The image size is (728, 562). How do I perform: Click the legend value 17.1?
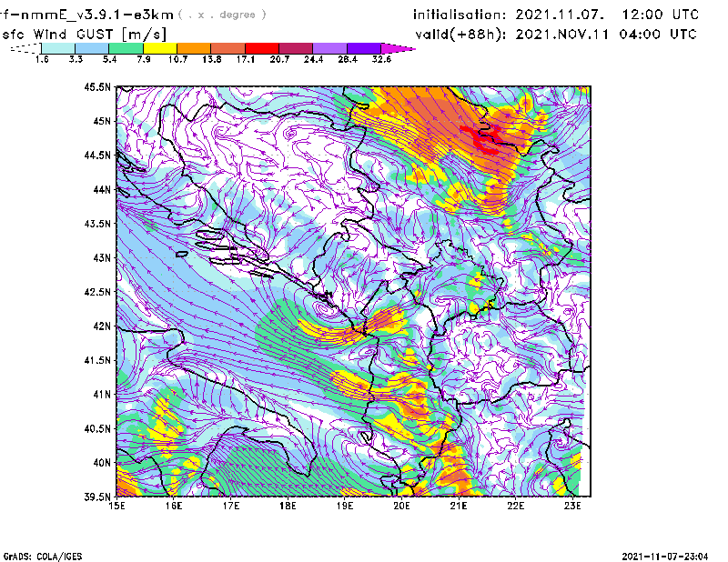tap(246, 59)
